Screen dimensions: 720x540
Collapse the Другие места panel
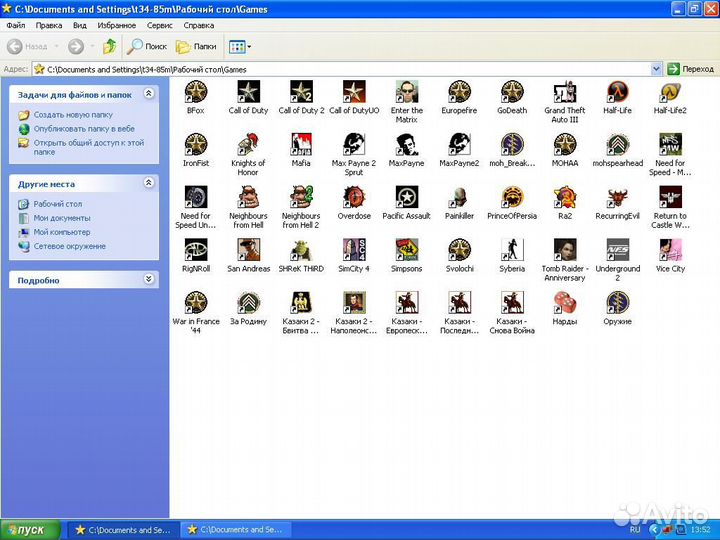149,183
